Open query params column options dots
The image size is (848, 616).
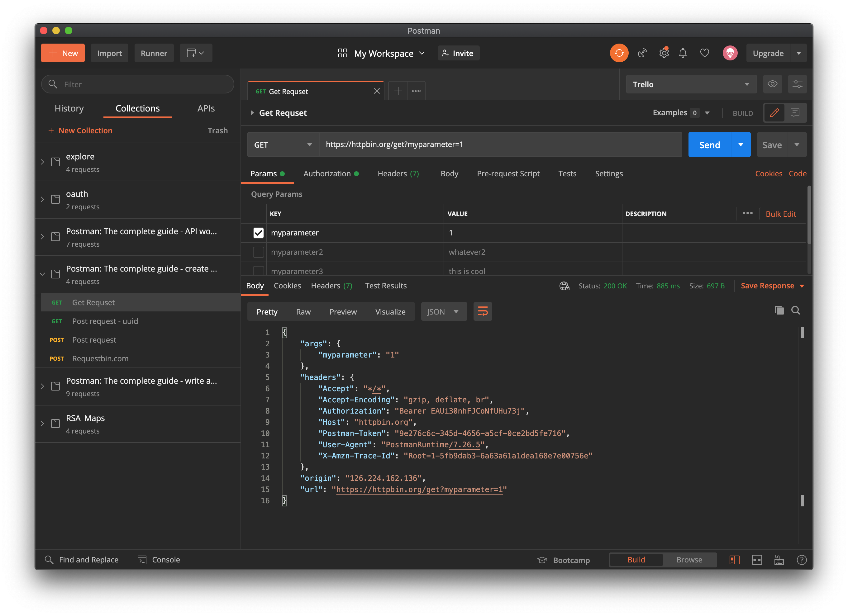747,213
